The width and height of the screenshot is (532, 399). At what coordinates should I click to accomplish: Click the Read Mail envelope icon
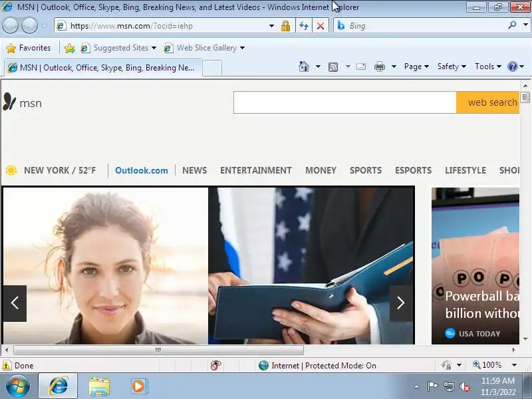pos(361,66)
